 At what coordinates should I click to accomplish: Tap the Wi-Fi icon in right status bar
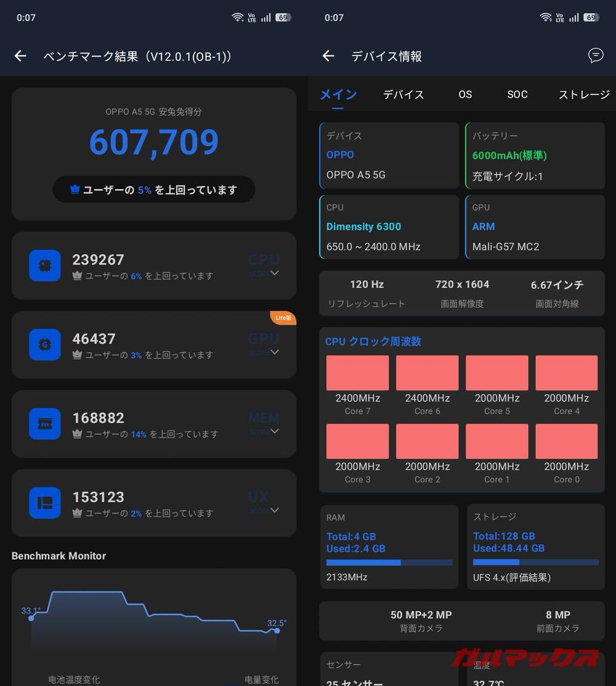click(x=546, y=17)
